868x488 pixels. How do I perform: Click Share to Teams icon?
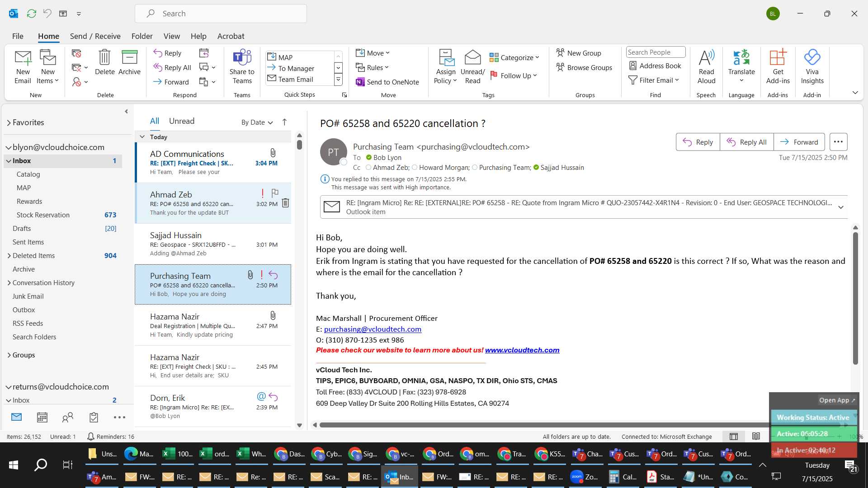click(242, 67)
